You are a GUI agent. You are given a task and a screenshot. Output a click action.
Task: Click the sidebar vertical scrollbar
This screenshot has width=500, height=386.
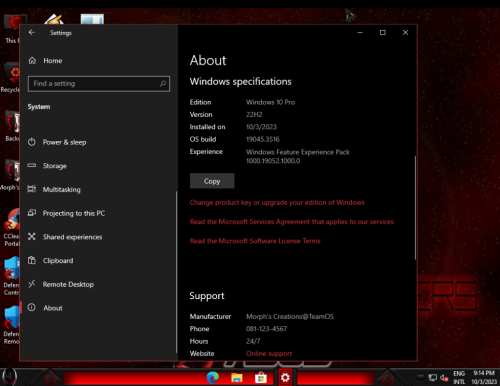tap(176, 272)
